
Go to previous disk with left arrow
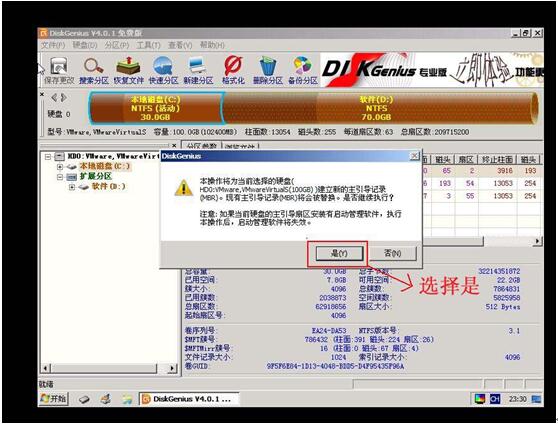[x=54, y=97]
